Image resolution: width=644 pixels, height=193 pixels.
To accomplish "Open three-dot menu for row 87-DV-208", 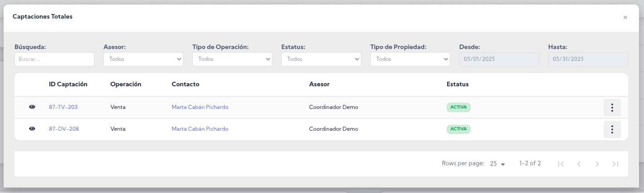I will [x=612, y=129].
